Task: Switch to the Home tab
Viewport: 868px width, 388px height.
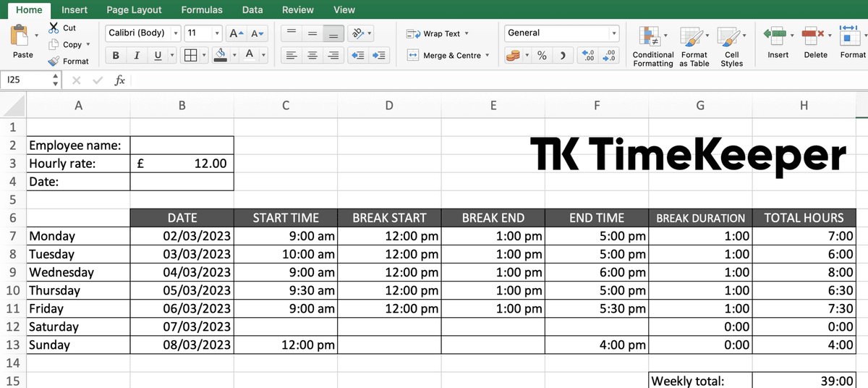Action: [x=29, y=9]
